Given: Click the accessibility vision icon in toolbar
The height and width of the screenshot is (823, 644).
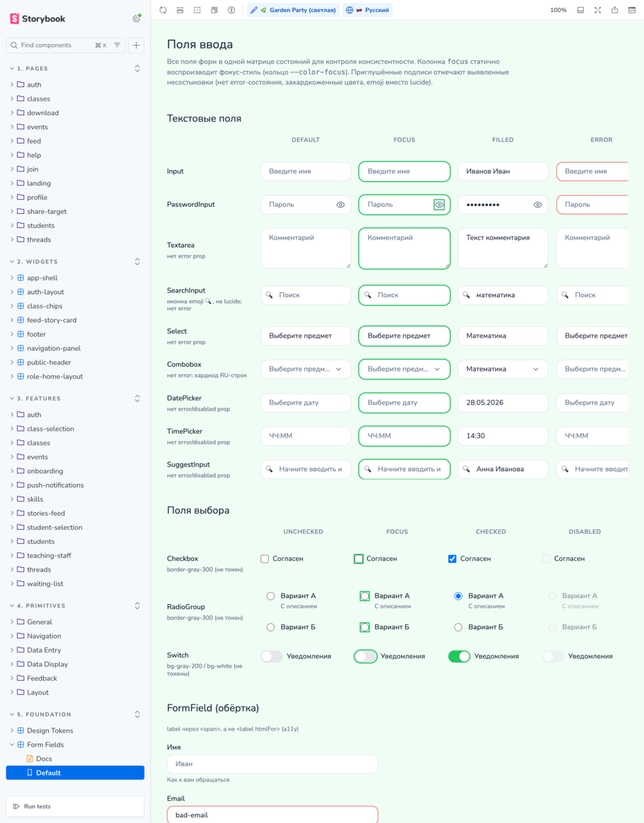Looking at the screenshot, I should pyautogui.click(x=231, y=10).
